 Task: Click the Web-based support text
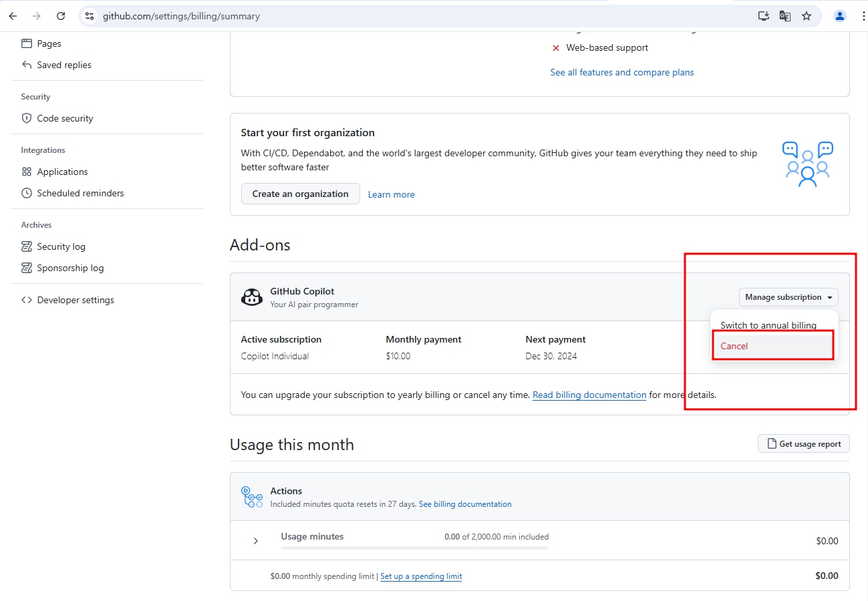click(607, 48)
